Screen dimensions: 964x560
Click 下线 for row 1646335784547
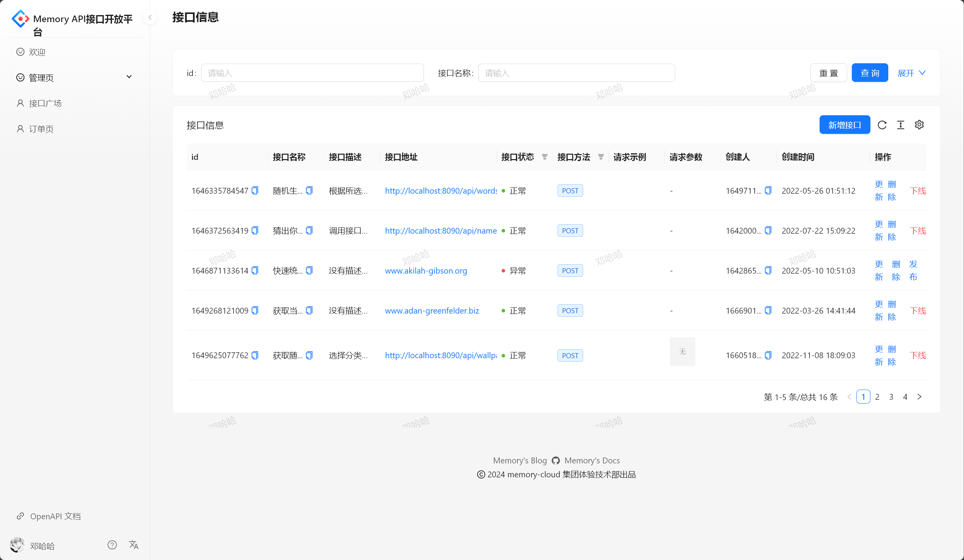click(918, 191)
